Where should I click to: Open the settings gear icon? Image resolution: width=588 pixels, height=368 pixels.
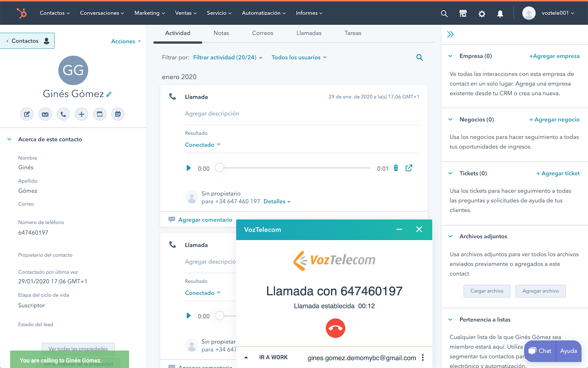[x=482, y=14]
